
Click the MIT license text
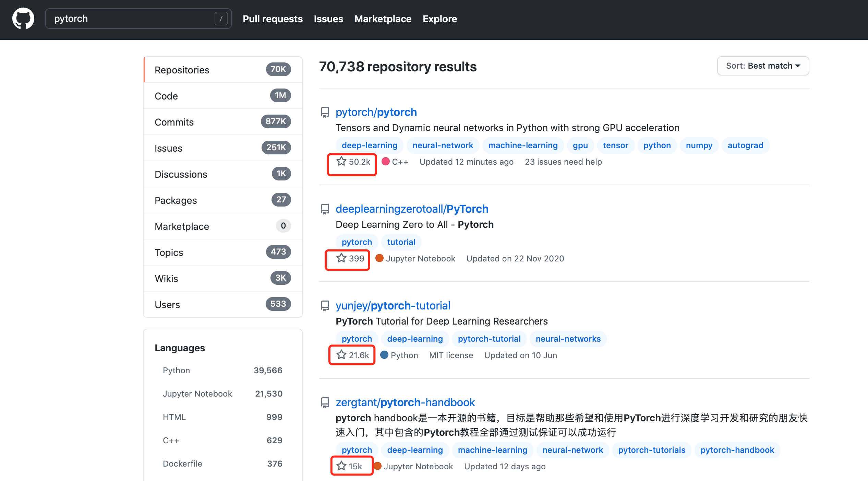click(451, 355)
